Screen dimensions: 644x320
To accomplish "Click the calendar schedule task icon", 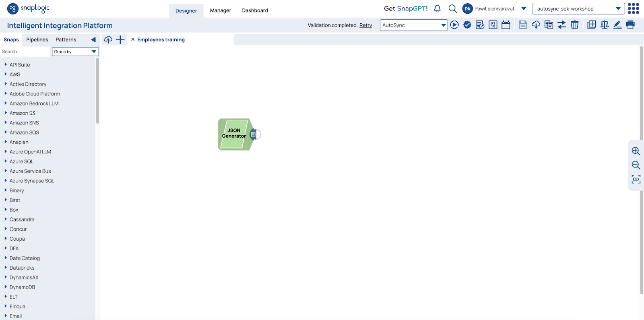I will (506, 25).
